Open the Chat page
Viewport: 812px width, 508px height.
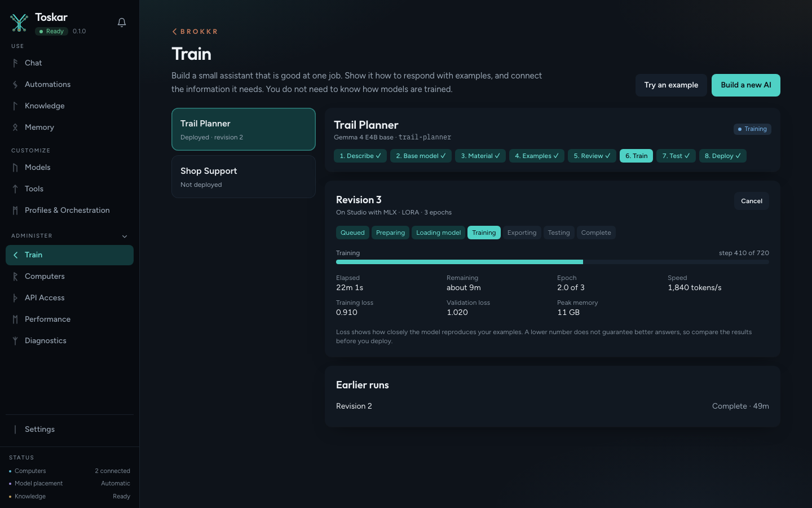click(69, 63)
